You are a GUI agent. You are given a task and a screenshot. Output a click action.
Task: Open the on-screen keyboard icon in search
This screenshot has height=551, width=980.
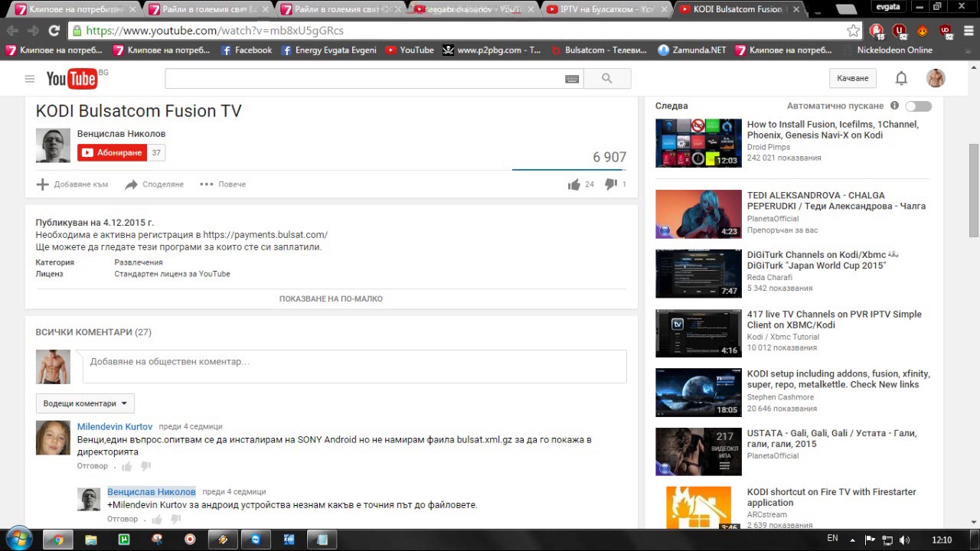(571, 79)
